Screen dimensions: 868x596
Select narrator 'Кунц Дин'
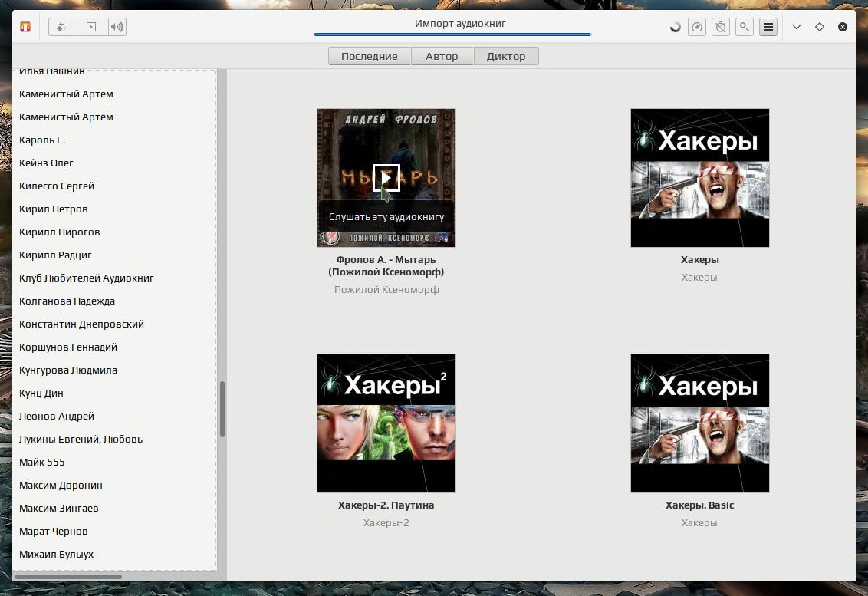114,393
